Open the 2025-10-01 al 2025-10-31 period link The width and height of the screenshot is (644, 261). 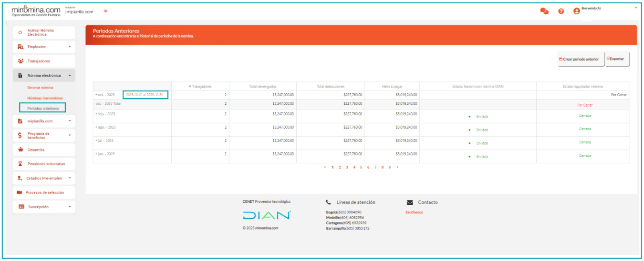point(145,95)
